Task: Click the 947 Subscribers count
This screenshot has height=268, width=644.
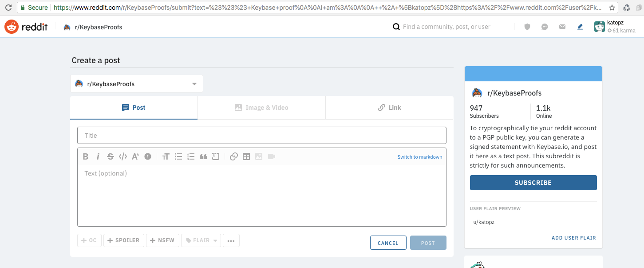Action: point(484,112)
